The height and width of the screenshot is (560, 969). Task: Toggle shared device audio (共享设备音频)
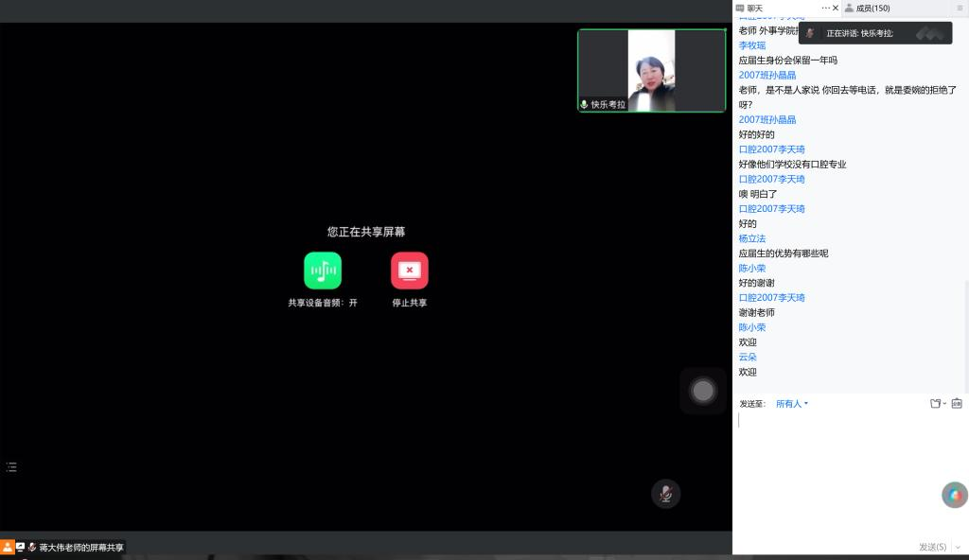click(323, 271)
